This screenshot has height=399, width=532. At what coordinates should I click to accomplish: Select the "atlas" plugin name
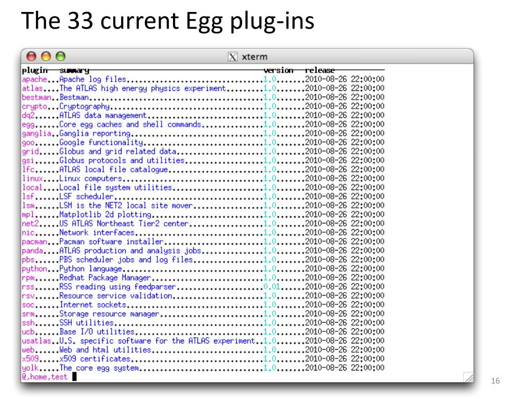tap(32, 88)
